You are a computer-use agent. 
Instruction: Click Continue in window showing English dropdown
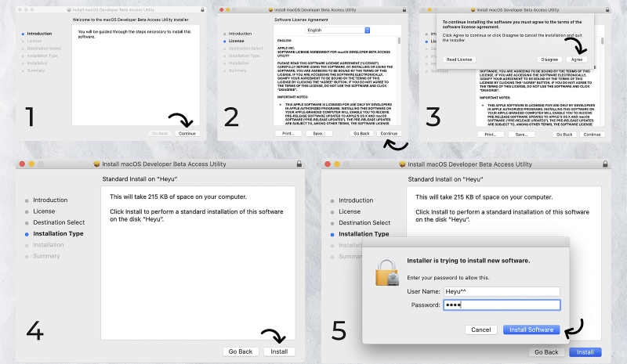[389, 133]
